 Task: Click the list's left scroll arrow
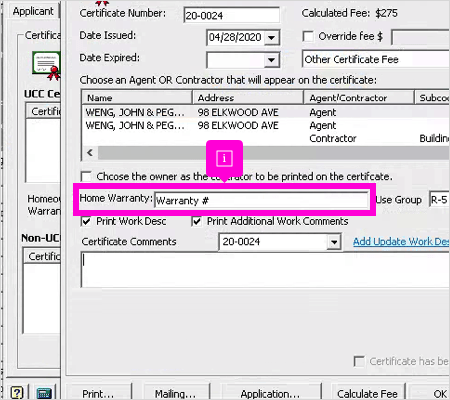[x=90, y=153]
